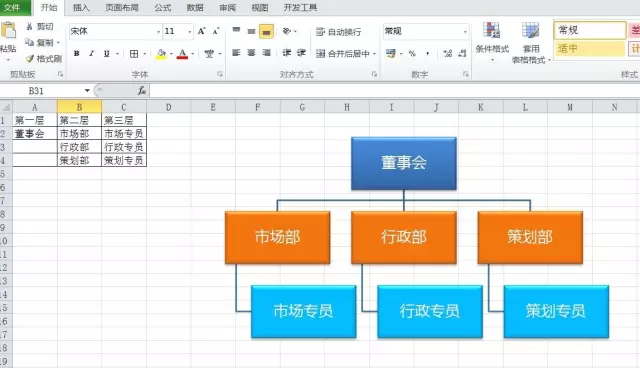Image resolution: width=640 pixels, height=368 pixels.
Task: Apply percent style (%)
Action: click(x=412, y=53)
